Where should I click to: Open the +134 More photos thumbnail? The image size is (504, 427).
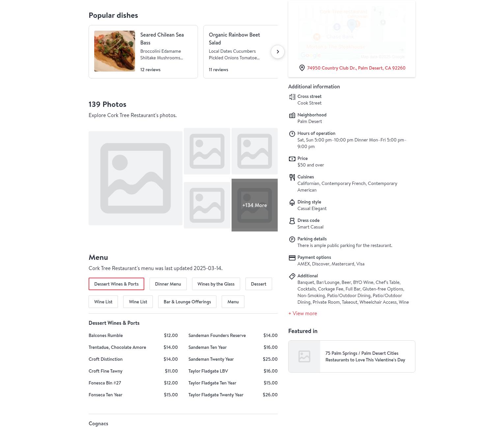click(x=254, y=205)
